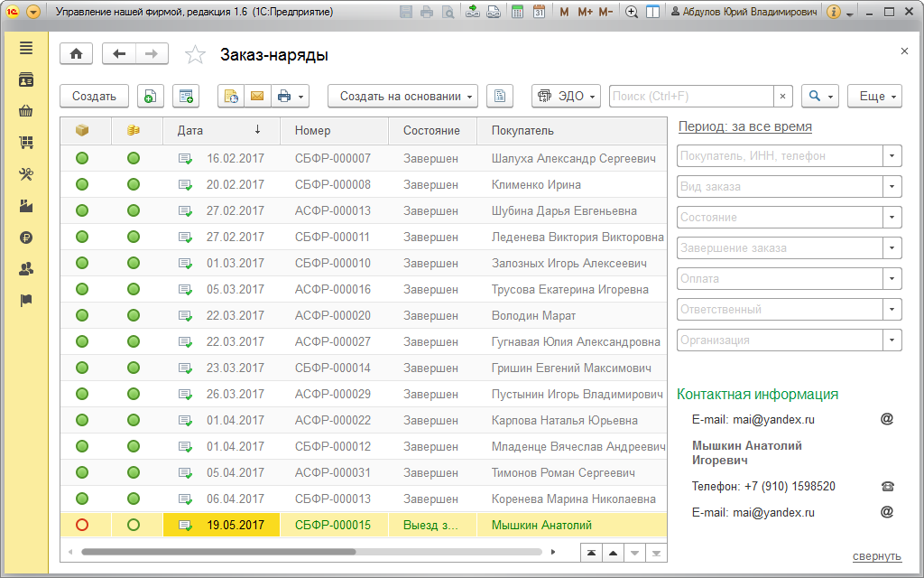
Task: Select the row of Володин Марат
Action: (x=364, y=315)
